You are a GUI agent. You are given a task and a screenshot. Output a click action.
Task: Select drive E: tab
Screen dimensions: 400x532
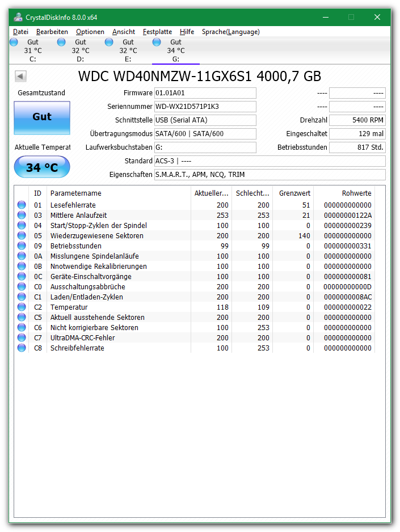click(x=128, y=50)
